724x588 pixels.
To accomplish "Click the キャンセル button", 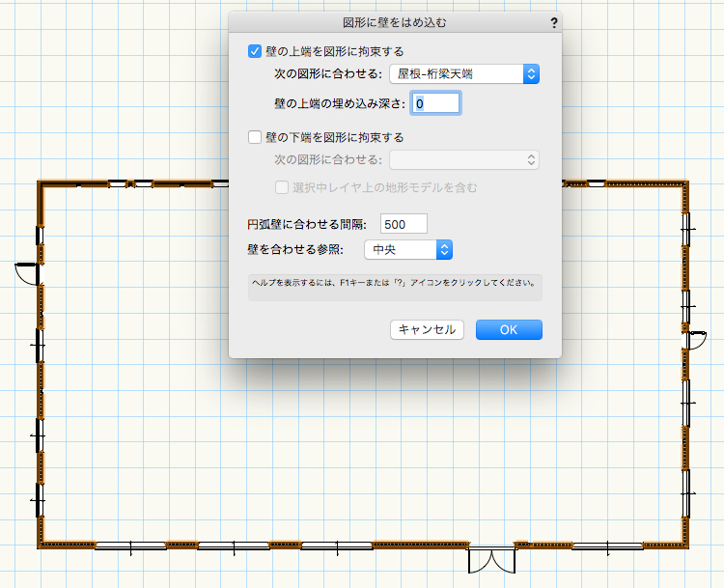I will (427, 330).
